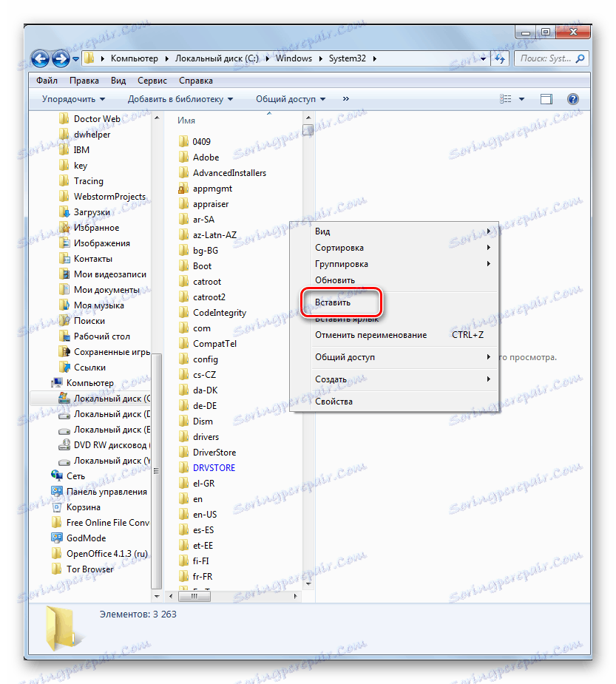Screen dimensions: 616x684
Task: Select the GodMode icon in tree
Action: point(57,538)
